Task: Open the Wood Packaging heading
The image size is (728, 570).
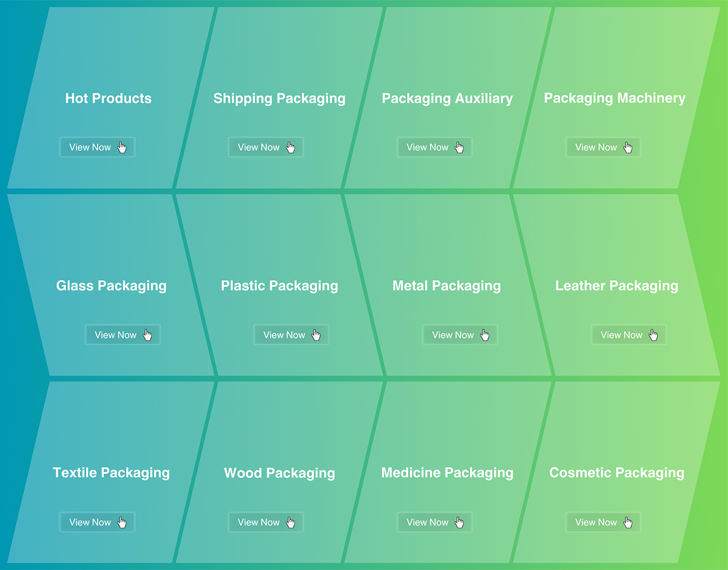Action: pos(279,473)
